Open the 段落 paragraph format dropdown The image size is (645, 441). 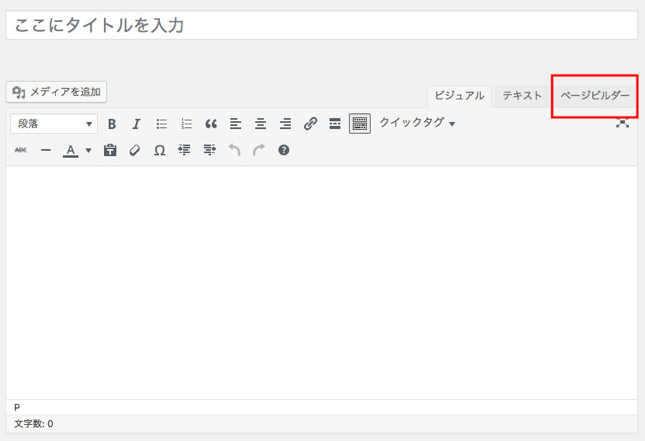(x=54, y=124)
